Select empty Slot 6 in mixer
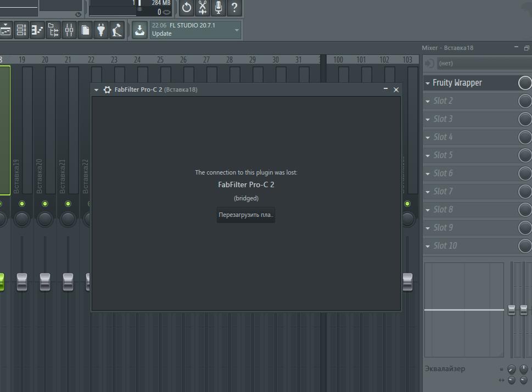This screenshot has width=532, height=392. (471, 173)
